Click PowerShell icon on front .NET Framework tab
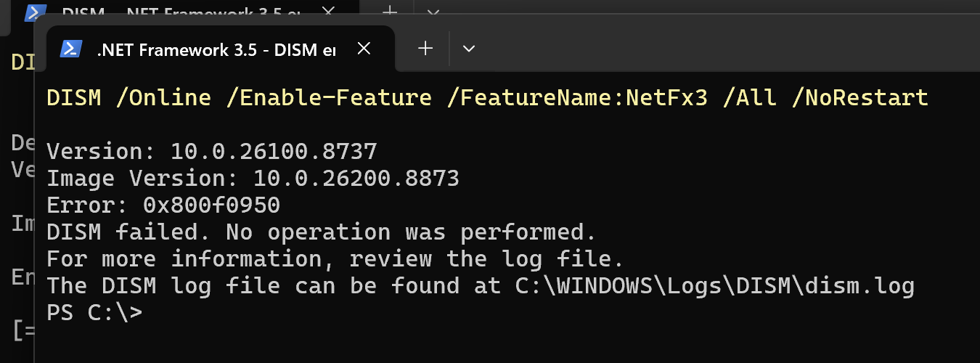Viewport: 980px width, 363px height. coord(70,49)
